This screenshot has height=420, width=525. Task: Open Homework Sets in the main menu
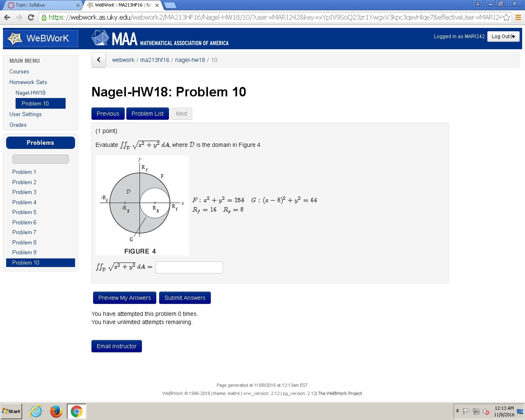pyautogui.click(x=28, y=82)
